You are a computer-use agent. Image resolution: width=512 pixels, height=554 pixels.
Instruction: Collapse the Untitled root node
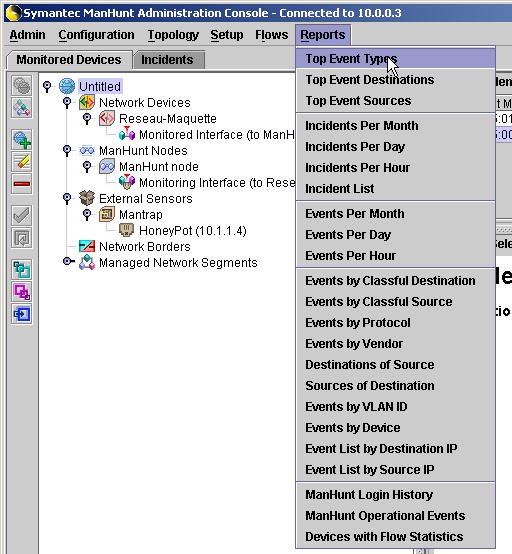click(x=47, y=86)
